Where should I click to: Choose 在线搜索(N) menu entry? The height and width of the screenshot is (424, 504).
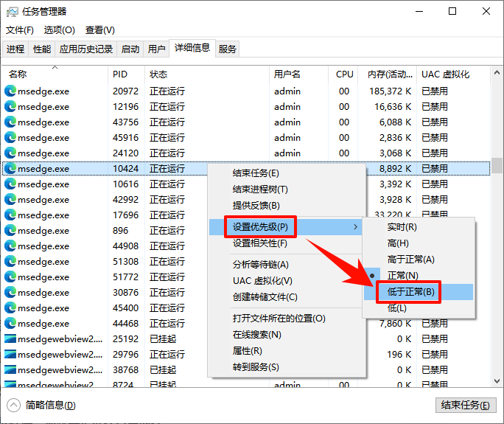pos(287,335)
